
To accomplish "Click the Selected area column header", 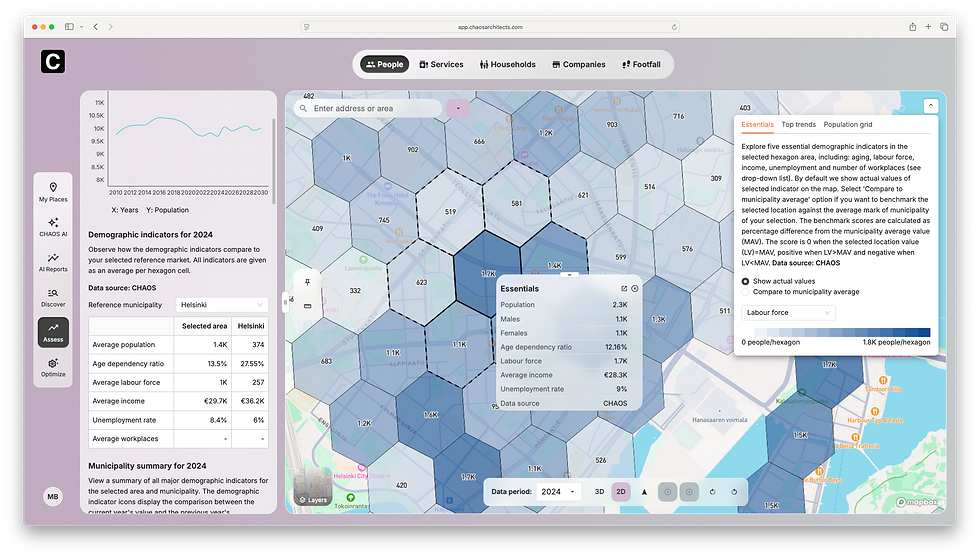I will [204, 326].
